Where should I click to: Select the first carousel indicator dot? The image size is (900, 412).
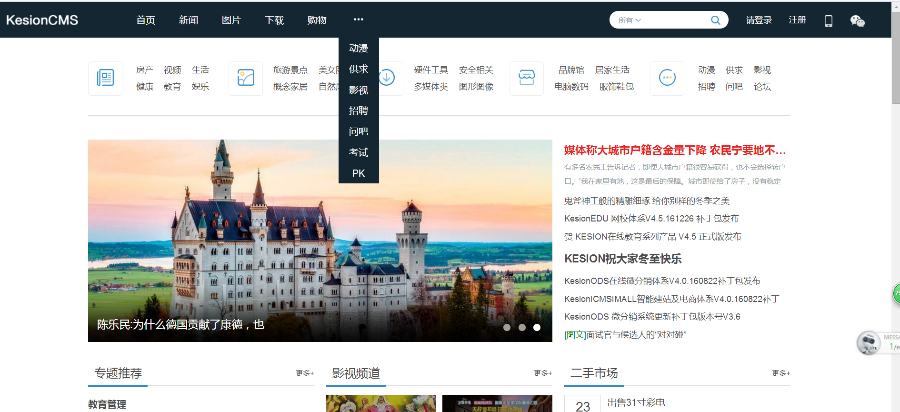coord(507,327)
